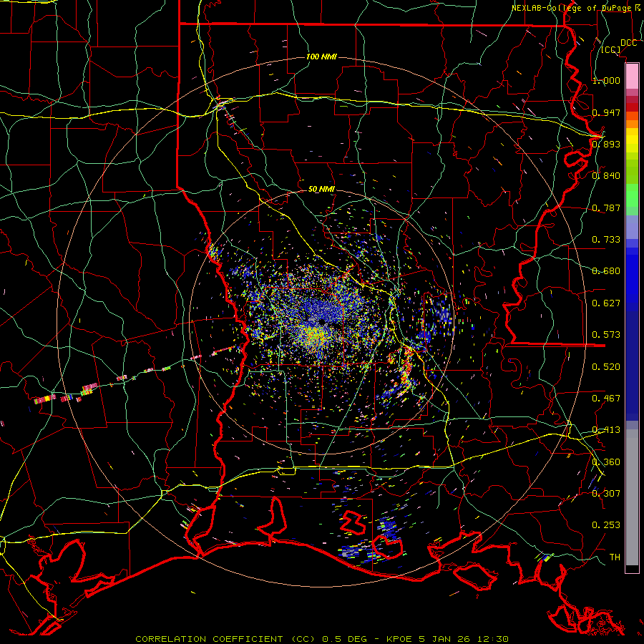Click the 0.467 scale value
Image resolution: width=644 pixels, height=644 pixels.
point(606,398)
